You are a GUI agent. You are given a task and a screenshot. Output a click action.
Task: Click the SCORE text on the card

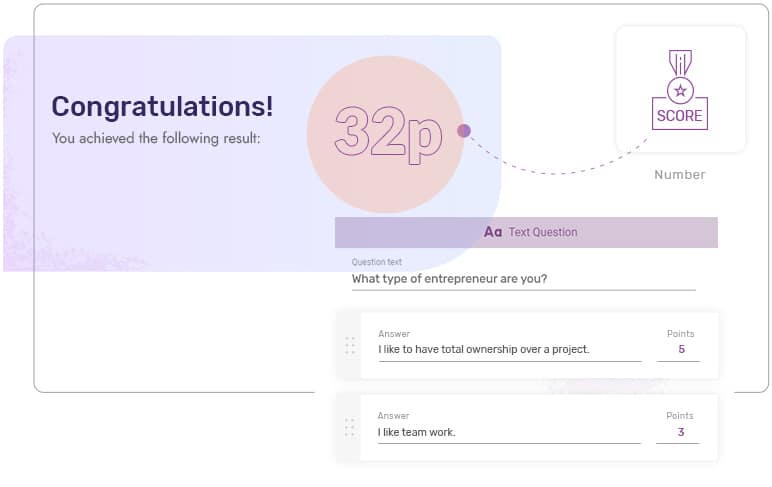tap(680, 115)
